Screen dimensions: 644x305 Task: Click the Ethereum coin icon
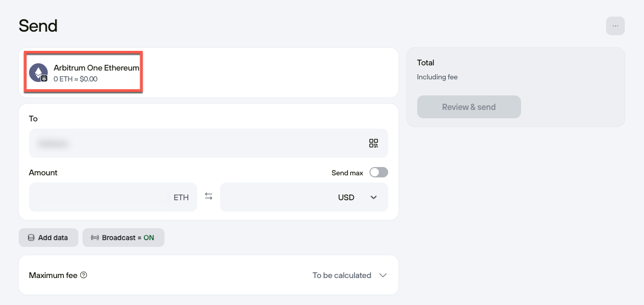point(37,72)
